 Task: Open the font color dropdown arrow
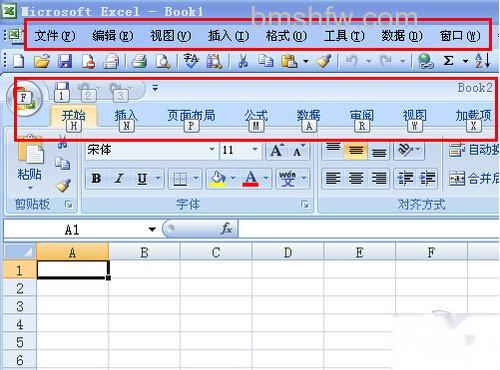tap(266, 178)
